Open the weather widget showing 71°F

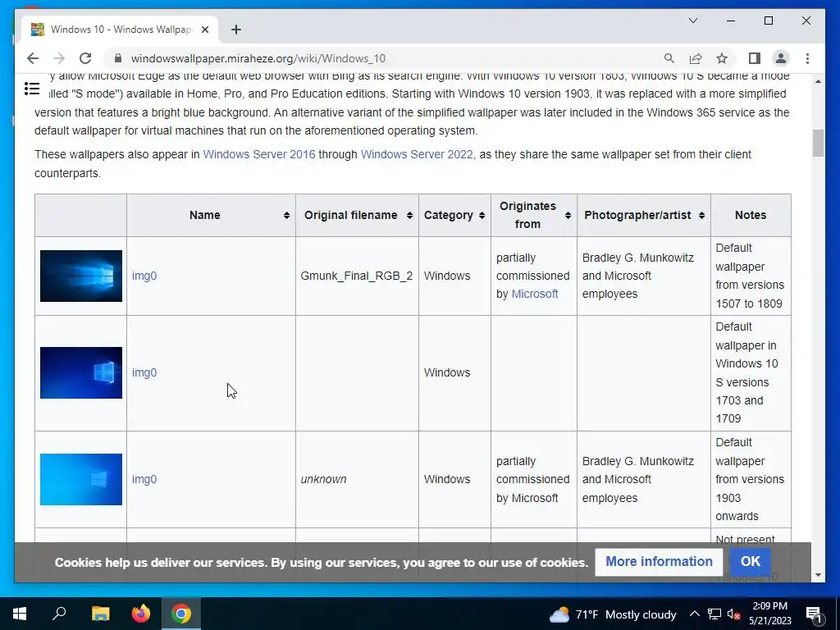pyautogui.click(x=613, y=614)
